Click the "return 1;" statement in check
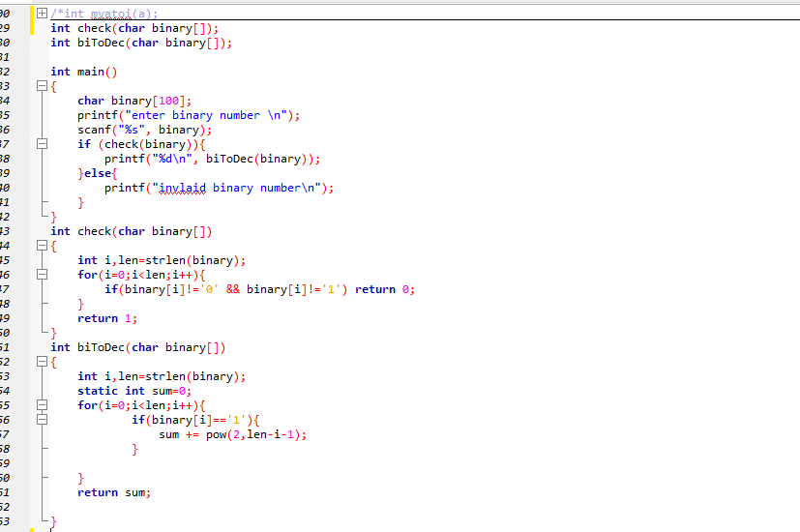The height and width of the screenshot is (532, 800). click(107, 318)
